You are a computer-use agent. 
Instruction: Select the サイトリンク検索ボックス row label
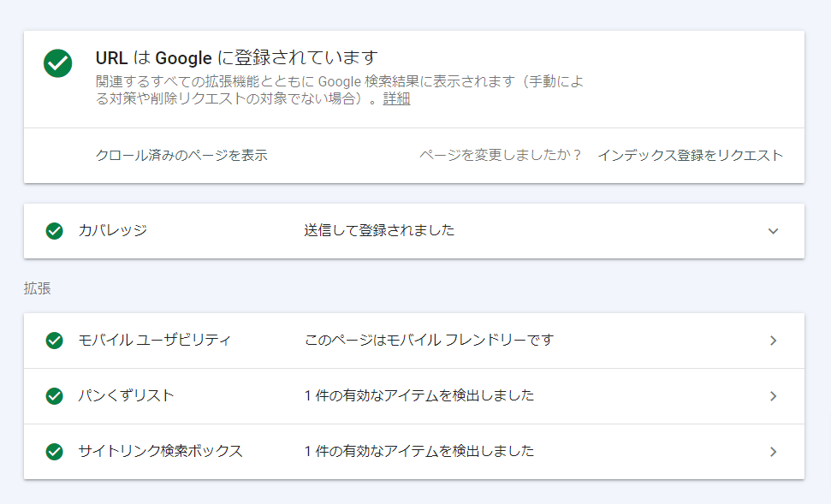[160, 451]
